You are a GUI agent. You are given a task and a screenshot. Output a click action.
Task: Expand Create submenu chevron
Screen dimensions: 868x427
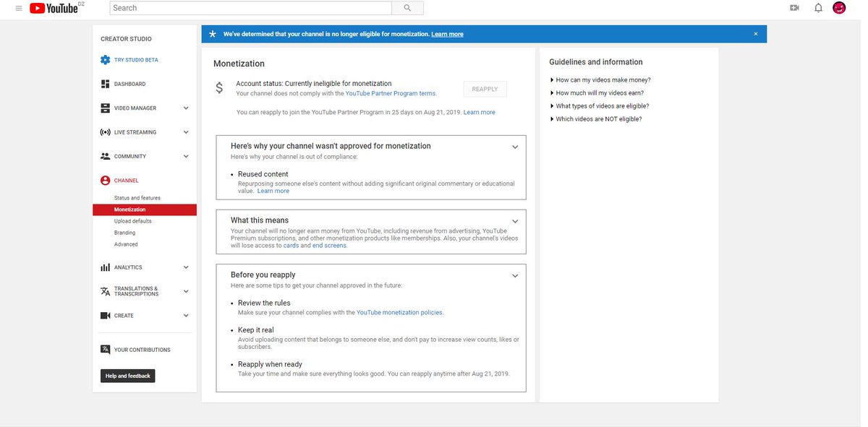point(186,316)
